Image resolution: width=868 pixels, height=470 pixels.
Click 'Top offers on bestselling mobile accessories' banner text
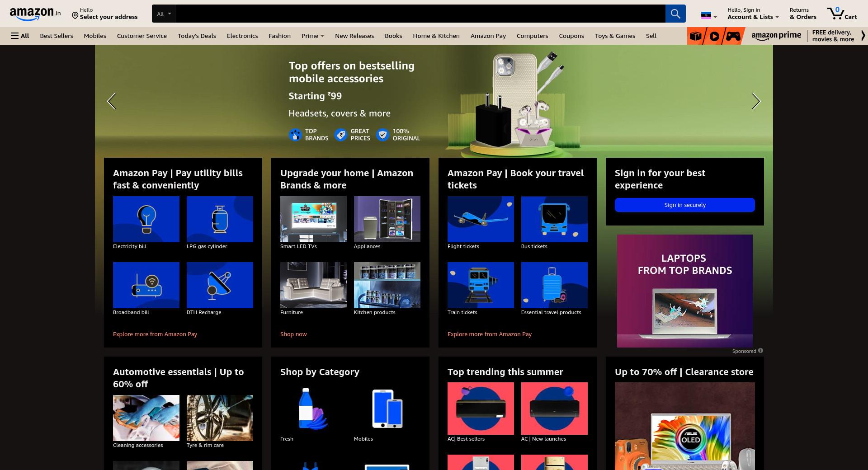click(351, 72)
